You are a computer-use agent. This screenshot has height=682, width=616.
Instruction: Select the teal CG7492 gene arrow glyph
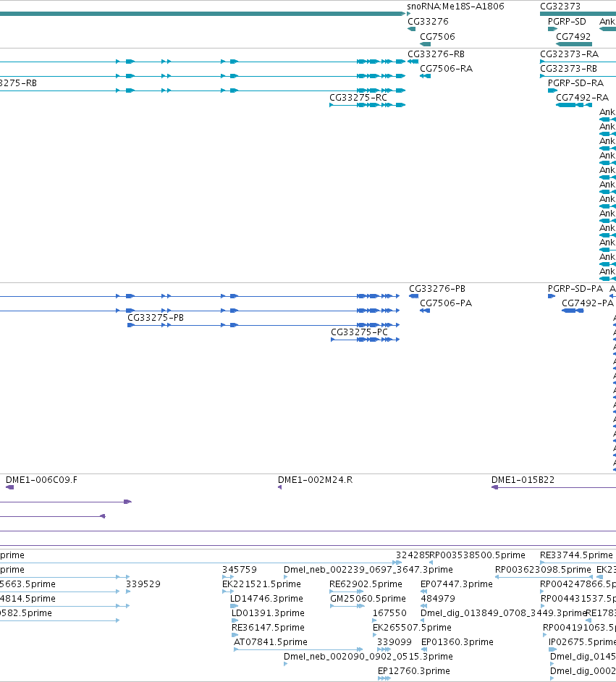tap(574, 44)
